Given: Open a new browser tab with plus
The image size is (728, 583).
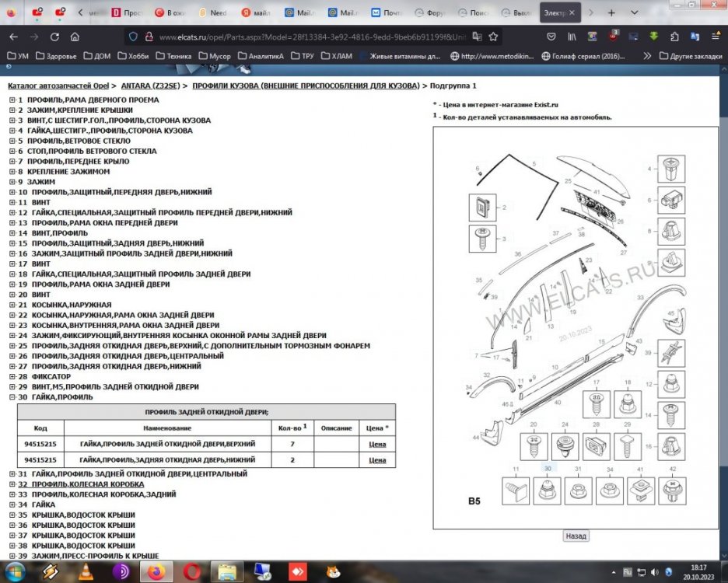Looking at the screenshot, I should [611, 13].
